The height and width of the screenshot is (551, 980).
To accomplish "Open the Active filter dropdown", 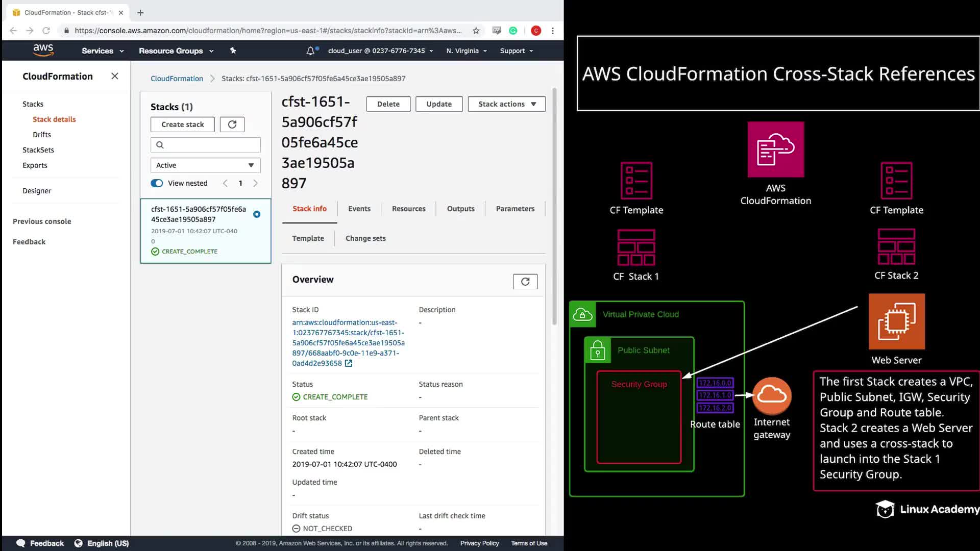I will (205, 165).
